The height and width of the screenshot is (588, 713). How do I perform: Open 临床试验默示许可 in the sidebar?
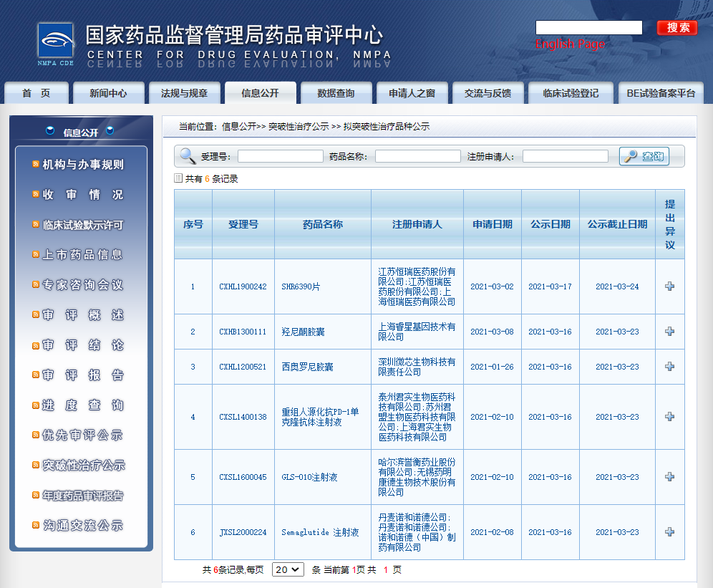(x=83, y=225)
